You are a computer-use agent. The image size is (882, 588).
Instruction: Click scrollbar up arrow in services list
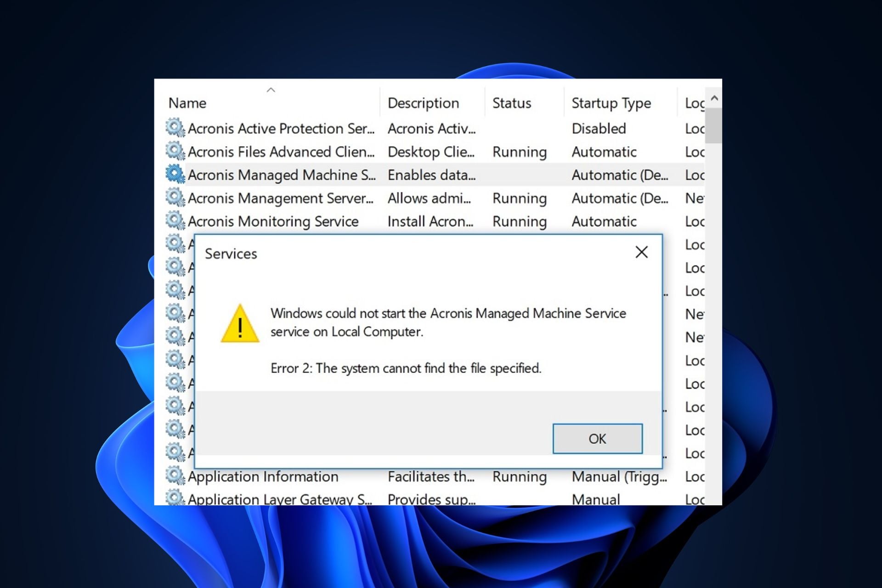[714, 98]
